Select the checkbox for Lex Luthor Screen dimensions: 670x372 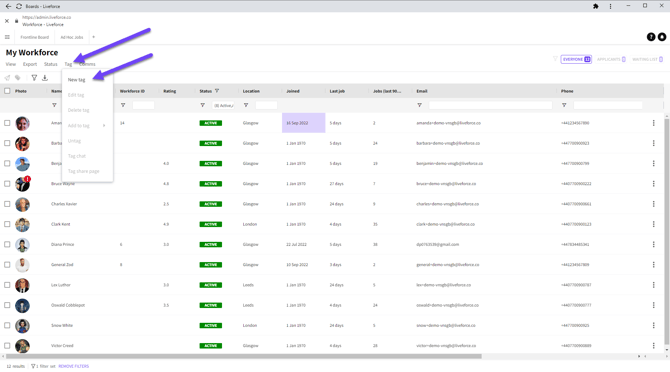(x=7, y=285)
